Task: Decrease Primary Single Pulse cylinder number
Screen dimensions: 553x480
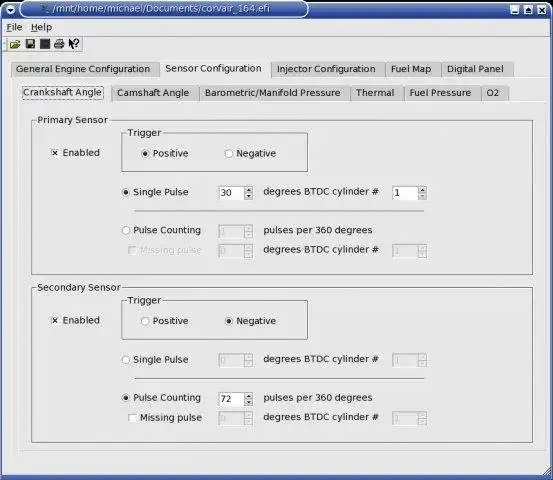Action: coord(422,196)
